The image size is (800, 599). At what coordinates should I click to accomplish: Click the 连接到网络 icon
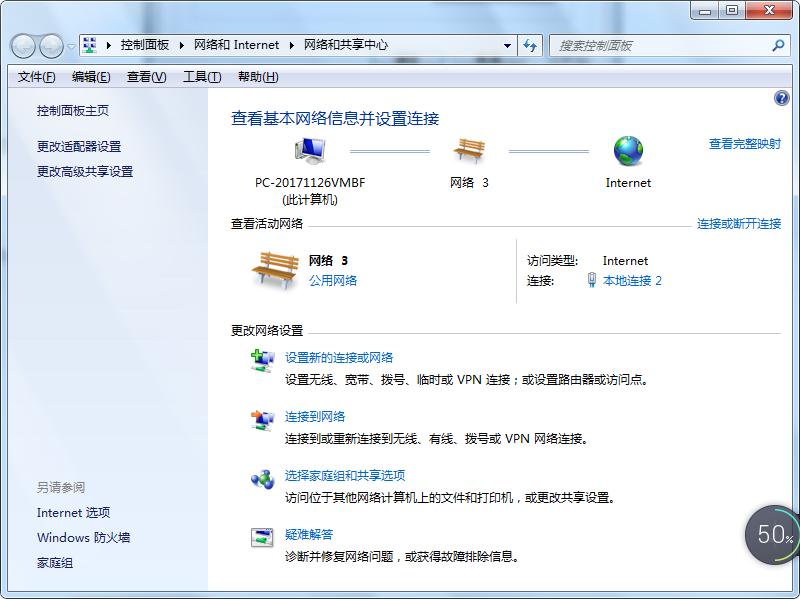tap(263, 417)
